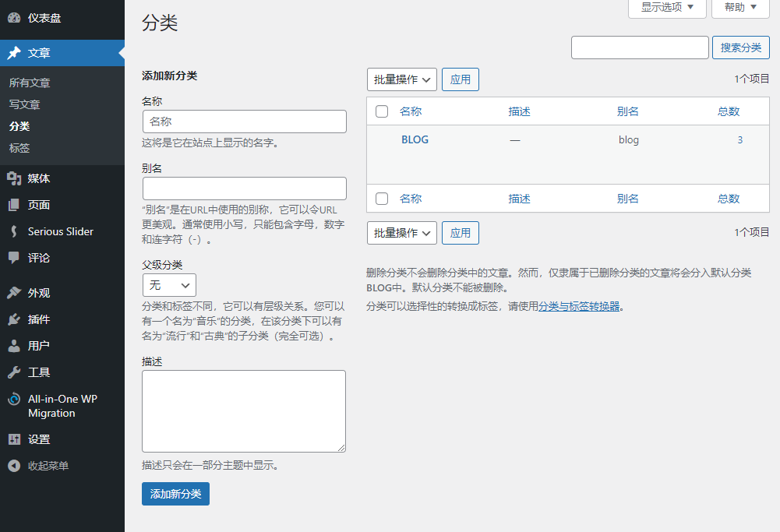The image size is (780, 532).
Task: Click the Media icon in sidebar
Action: (14, 178)
